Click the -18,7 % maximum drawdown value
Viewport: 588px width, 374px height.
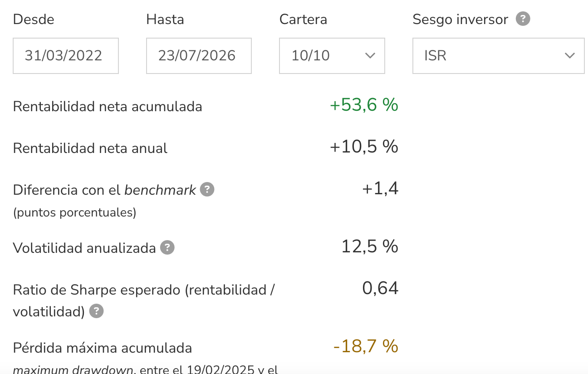[366, 346]
